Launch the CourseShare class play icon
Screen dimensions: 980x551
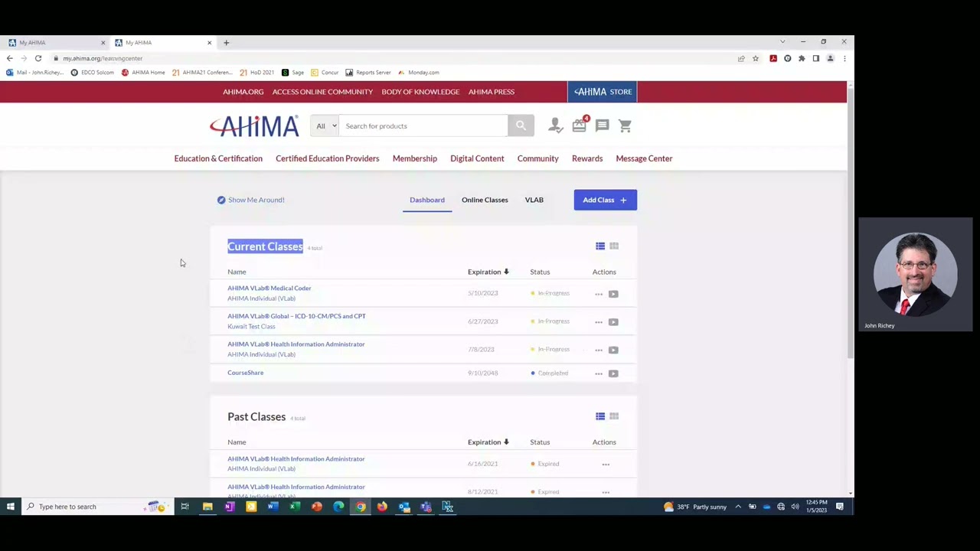tap(613, 373)
